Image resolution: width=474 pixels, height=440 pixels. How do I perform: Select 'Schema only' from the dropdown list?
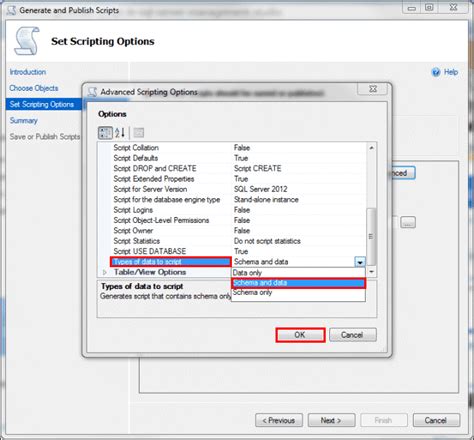tap(298, 293)
